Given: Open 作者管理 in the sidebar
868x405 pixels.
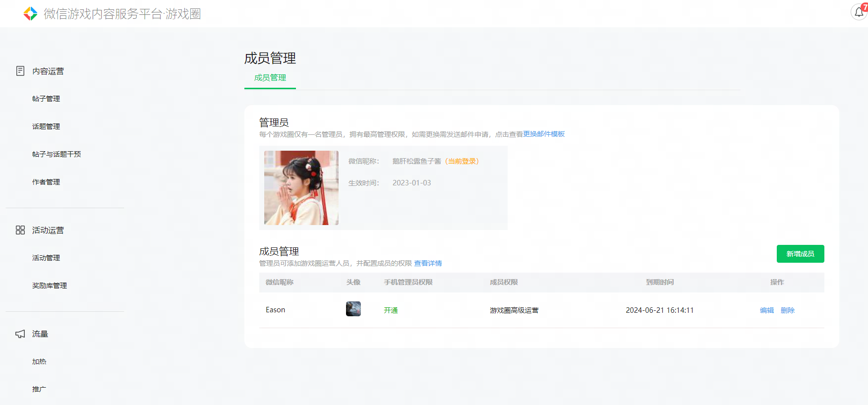Looking at the screenshot, I should [x=46, y=182].
